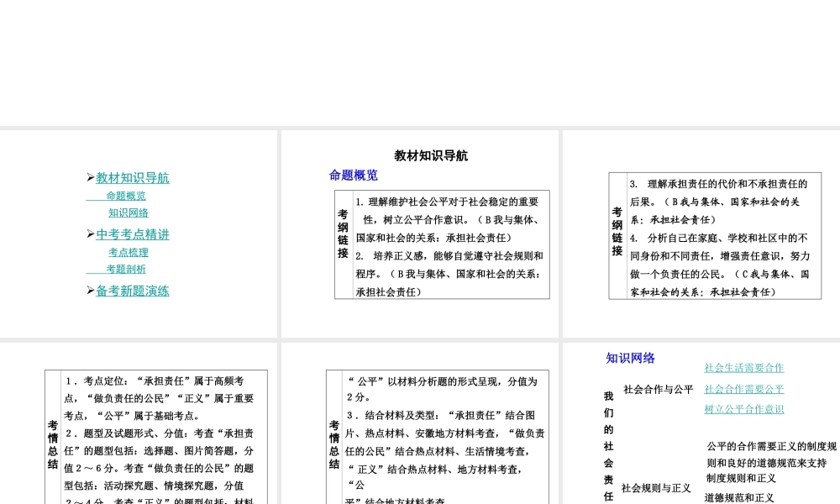The height and width of the screenshot is (504, 840).
Task: Click the line beginning 2．题型及试题形式
Action: coord(159,433)
